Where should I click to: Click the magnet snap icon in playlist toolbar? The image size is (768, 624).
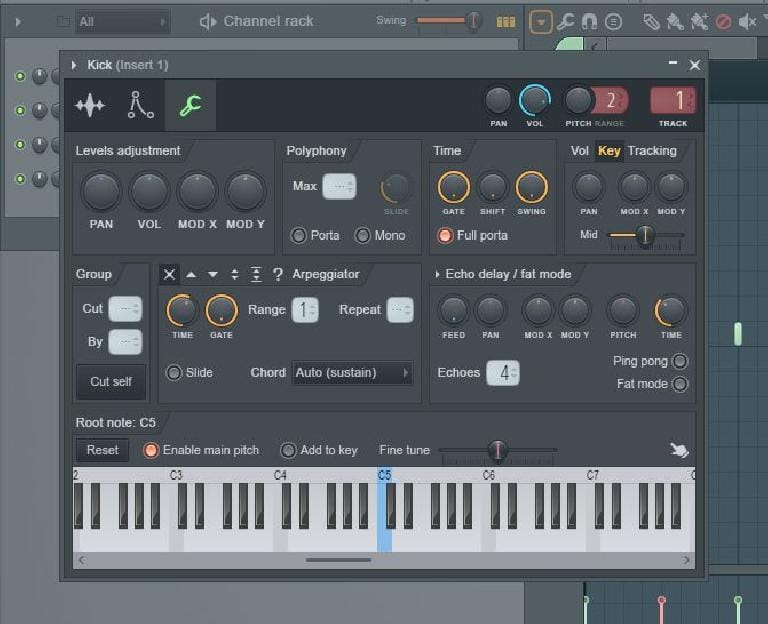point(590,21)
